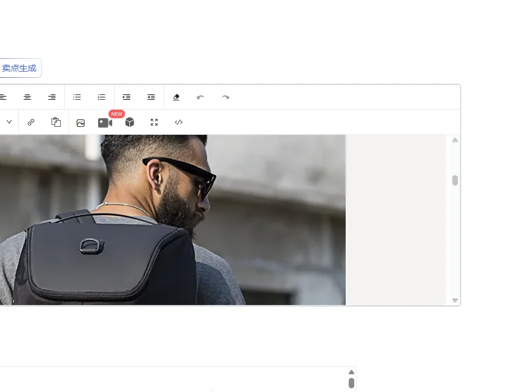This screenshot has height=392, width=532.
Task: Increase the paragraph indent
Action: point(126,97)
